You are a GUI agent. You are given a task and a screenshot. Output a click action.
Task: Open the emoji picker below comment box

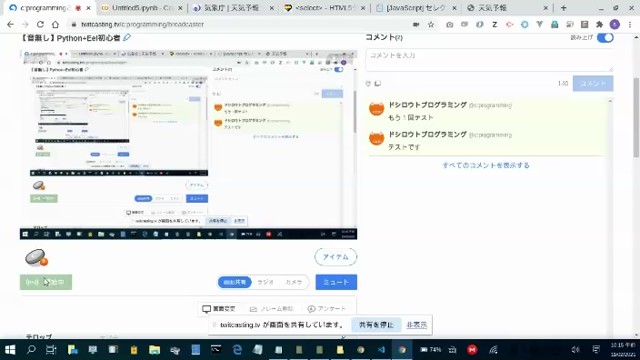point(368,83)
